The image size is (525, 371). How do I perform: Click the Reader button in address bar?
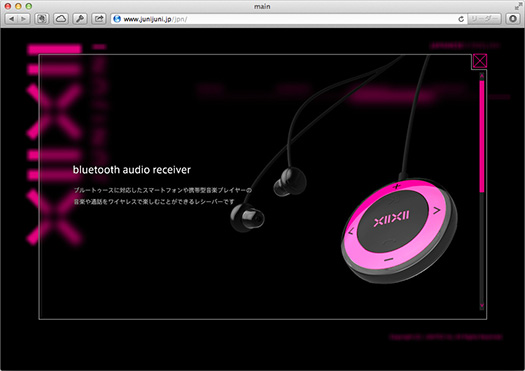[x=484, y=19]
